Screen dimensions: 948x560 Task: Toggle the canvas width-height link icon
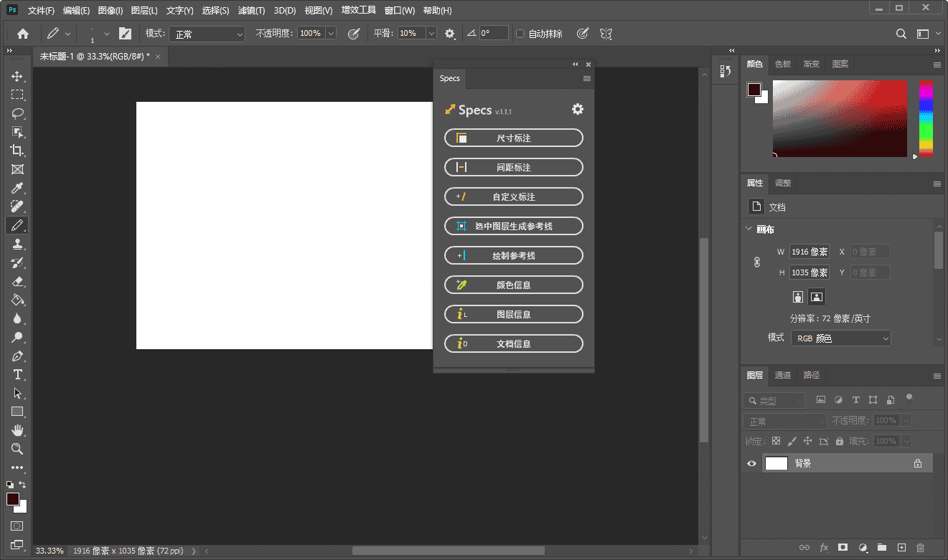click(756, 262)
